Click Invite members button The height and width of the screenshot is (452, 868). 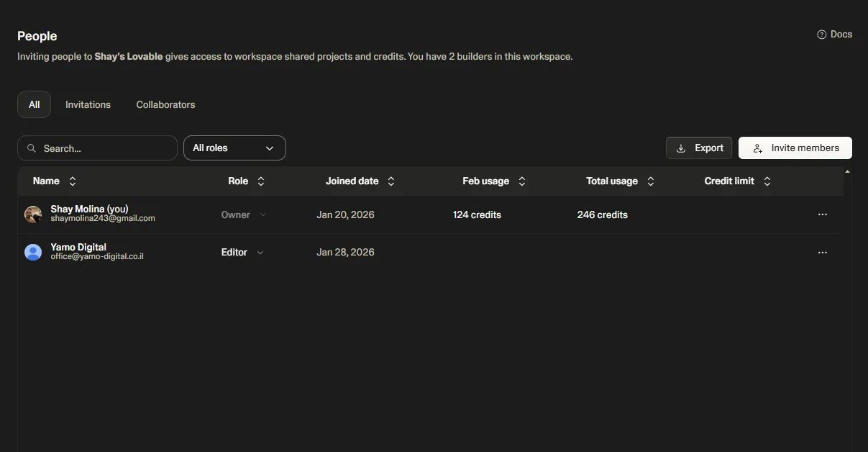pos(795,148)
